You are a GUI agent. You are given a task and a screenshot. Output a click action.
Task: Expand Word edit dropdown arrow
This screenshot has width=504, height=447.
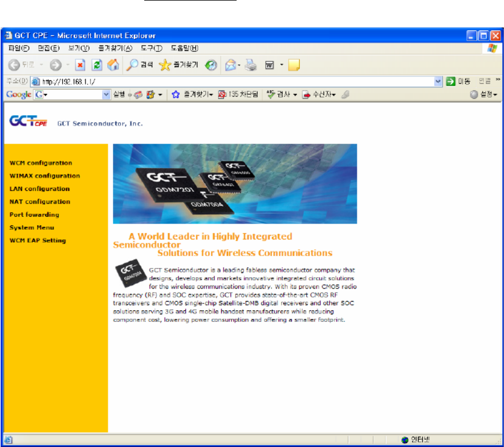click(x=282, y=65)
